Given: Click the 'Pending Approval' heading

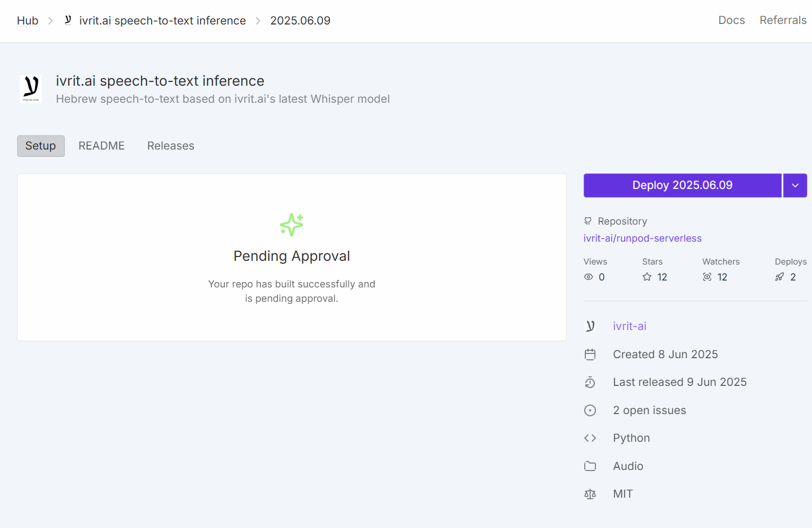Looking at the screenshot, I should (x=292, y=256).
